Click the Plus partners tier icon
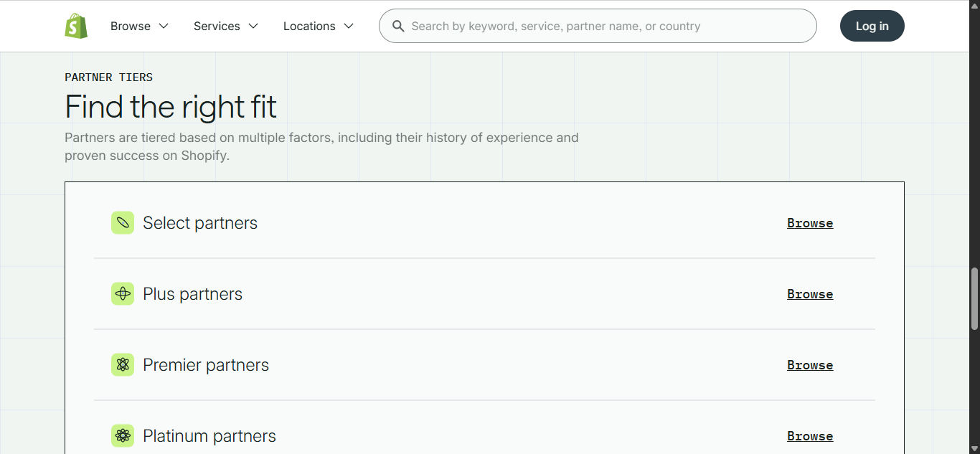Screen dimensions: 980x454 coord(123,293)
